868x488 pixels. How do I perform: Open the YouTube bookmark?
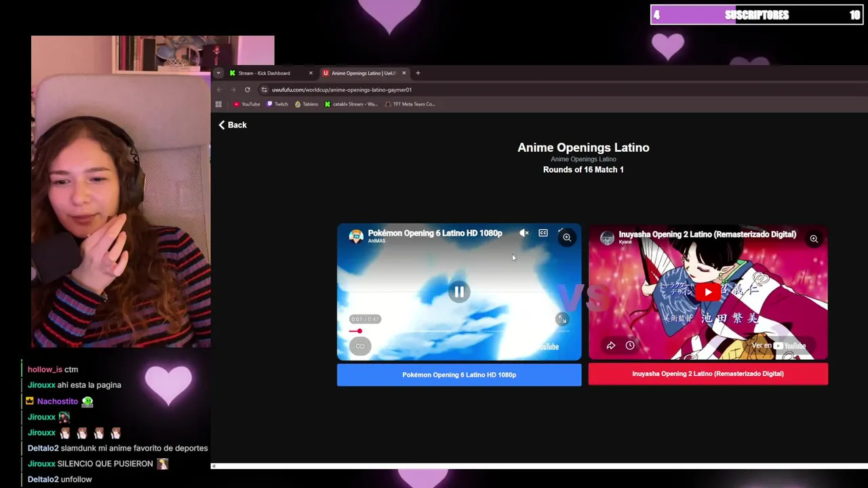tap(247, 104)
